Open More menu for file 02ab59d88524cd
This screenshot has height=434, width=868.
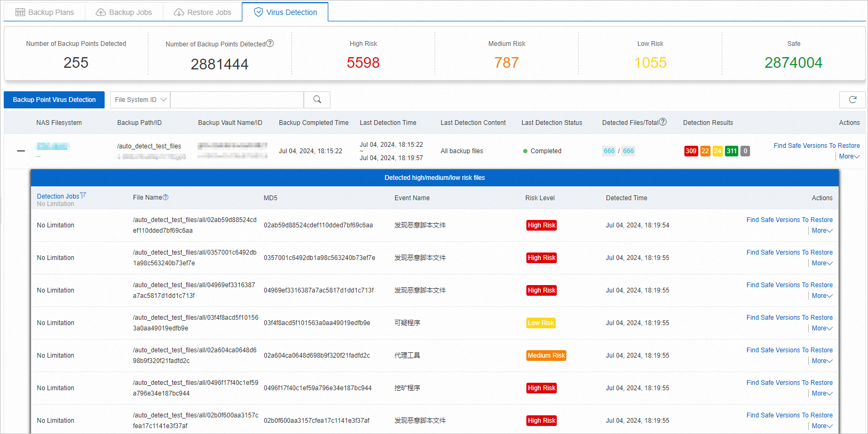click(822, 231)
